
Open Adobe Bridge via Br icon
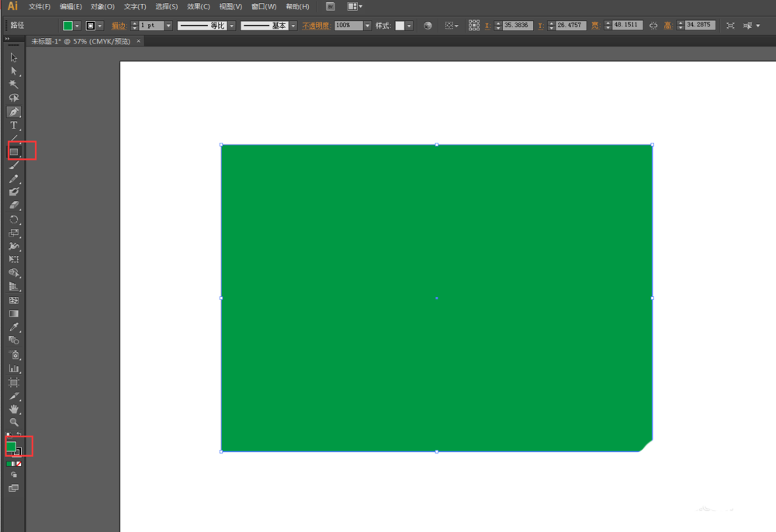click(x=330, y=6)
